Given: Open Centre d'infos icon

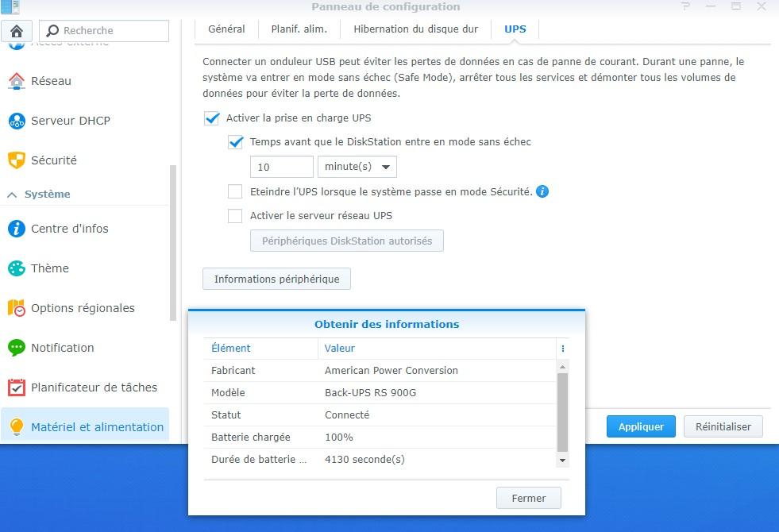Looking at the screenshot, I should 17,229.
